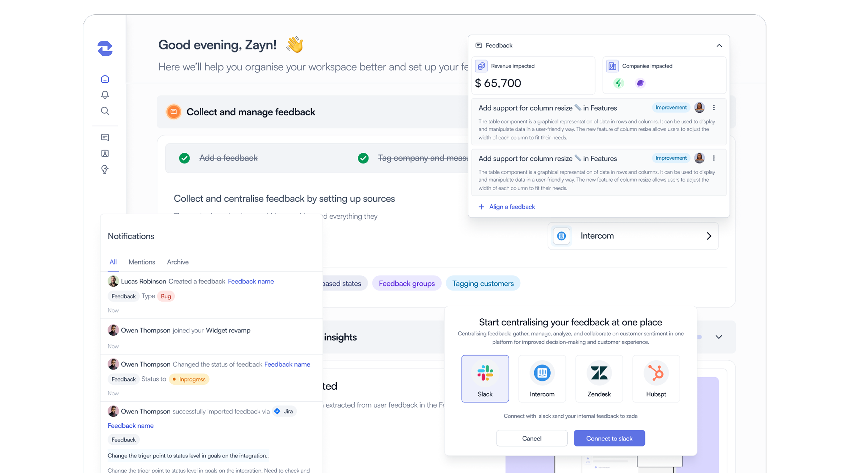This screenshot has height=473, width=868.
Task: Open the Home icon in the sidebar
Action: pyautogui.click(x=105, y=79)
